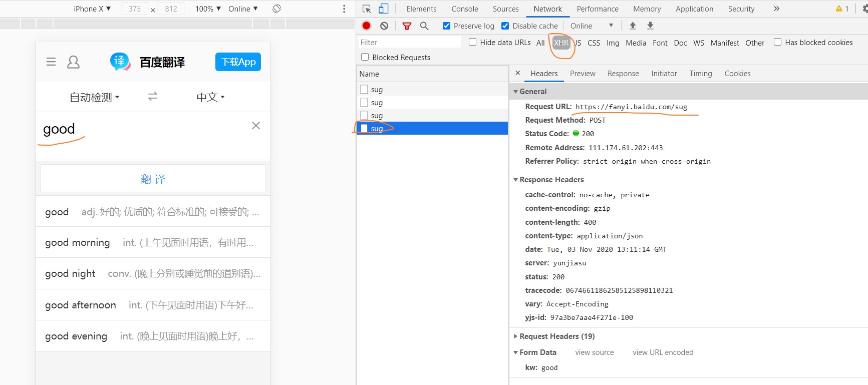Viewport: 868px width, 385px height.
Task: Toggle the network filter funnel icon
Action: pyautogui.click(x=407, y=26)
